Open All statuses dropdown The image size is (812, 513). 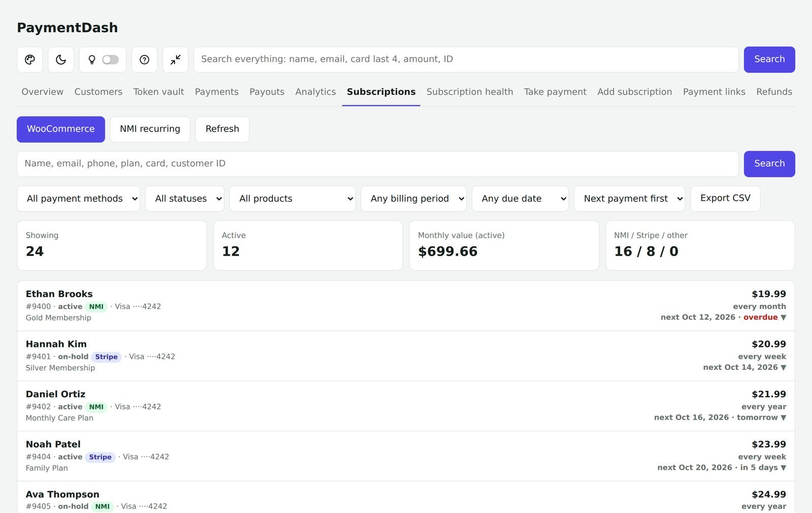coord(185,199)
